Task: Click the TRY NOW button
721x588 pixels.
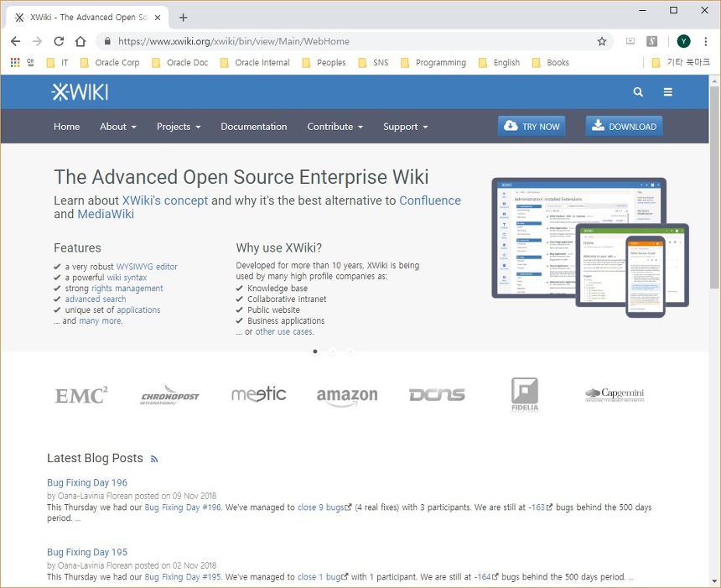Action: tap(532, 126)
